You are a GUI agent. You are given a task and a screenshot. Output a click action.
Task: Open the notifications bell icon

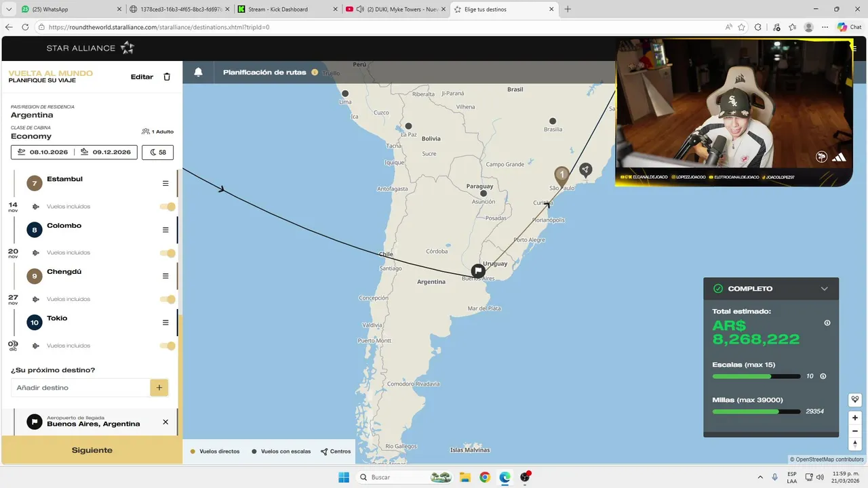point(198,73)
